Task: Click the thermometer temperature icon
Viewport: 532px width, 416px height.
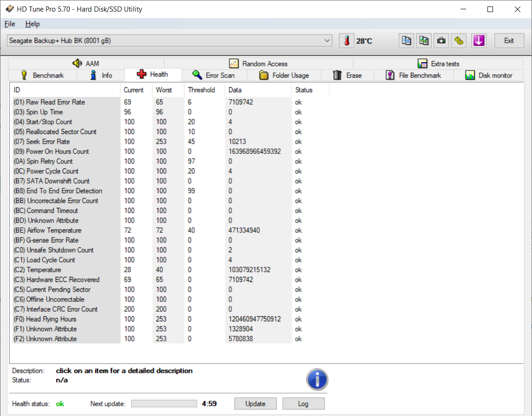Action: coord(346,41)
